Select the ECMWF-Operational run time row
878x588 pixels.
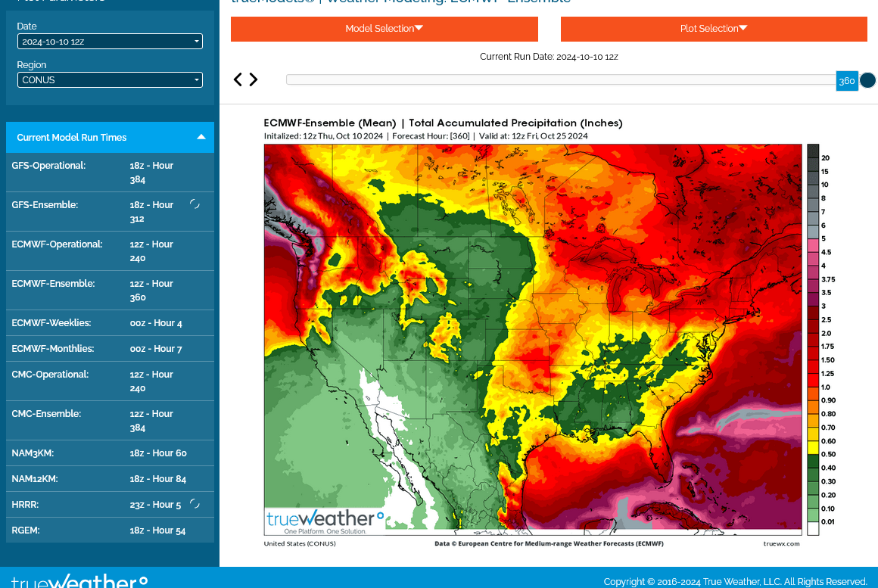coord(110,251)
